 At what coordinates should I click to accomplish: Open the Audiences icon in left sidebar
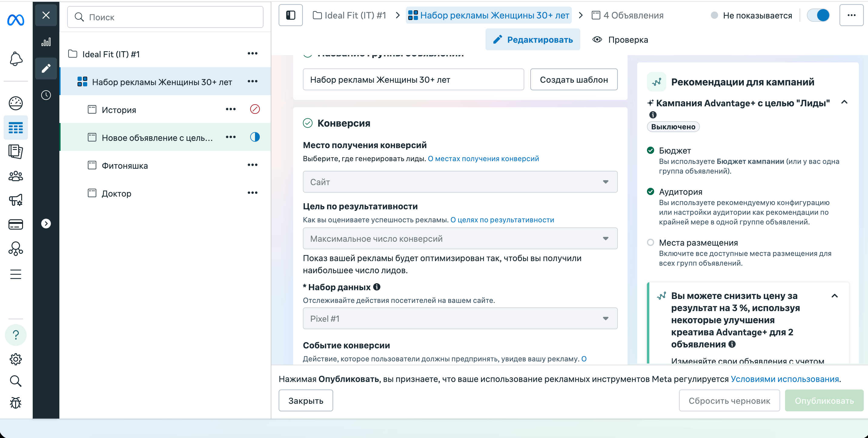click(16, 176)
